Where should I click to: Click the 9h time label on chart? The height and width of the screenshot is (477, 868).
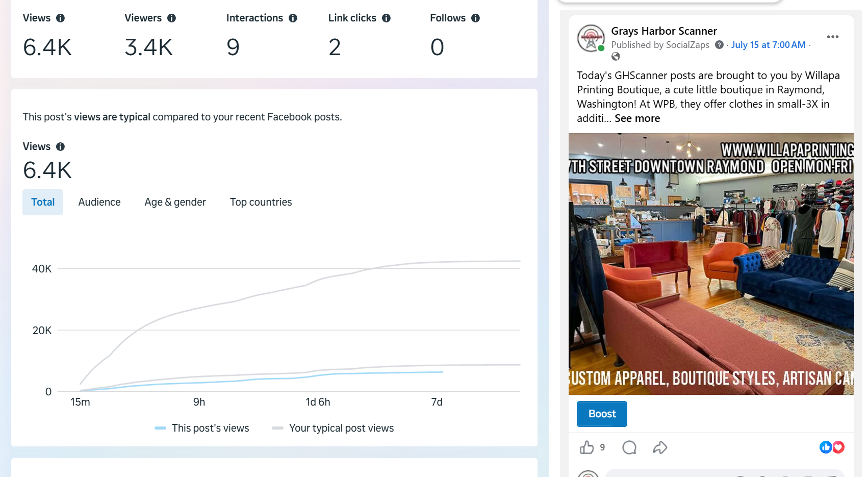tap(199, 402)
